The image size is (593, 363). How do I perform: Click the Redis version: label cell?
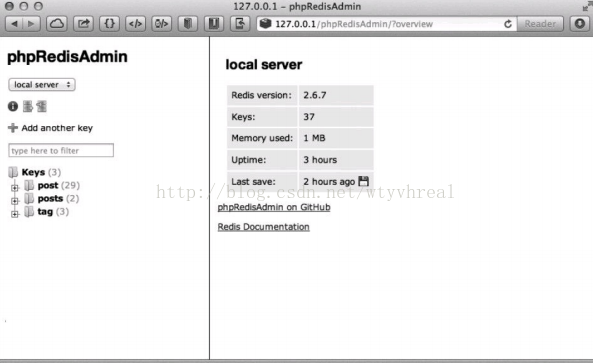coord(262,95)
